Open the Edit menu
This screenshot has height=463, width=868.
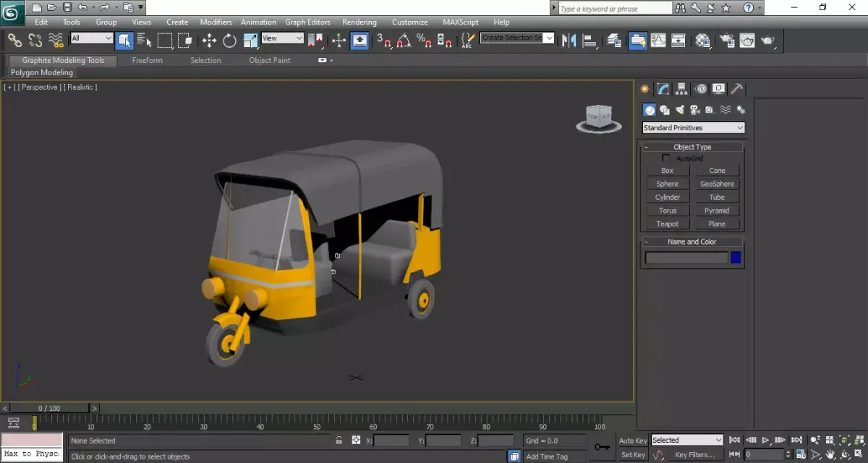point(41,22)
